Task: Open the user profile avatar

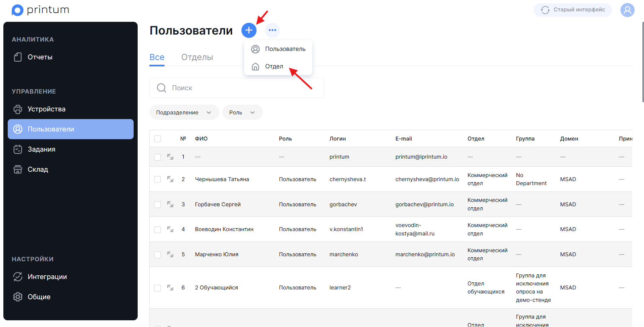Action: (627, 10)
